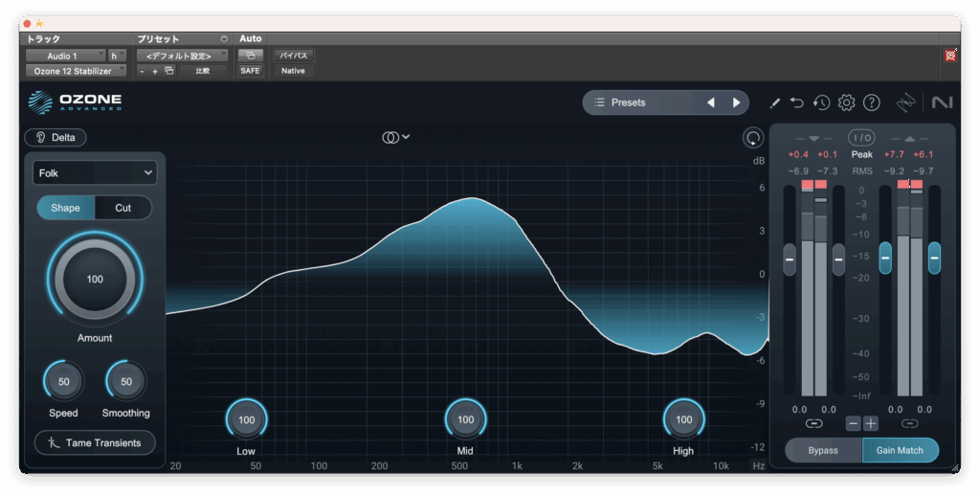Enable the Bypass toggle in Ozone

click(x=822, y=450)
